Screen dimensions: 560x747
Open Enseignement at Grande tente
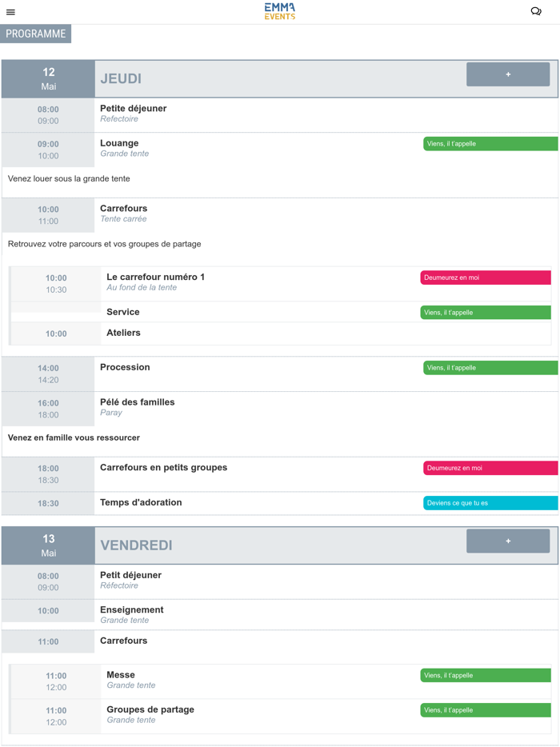(131, 610)
